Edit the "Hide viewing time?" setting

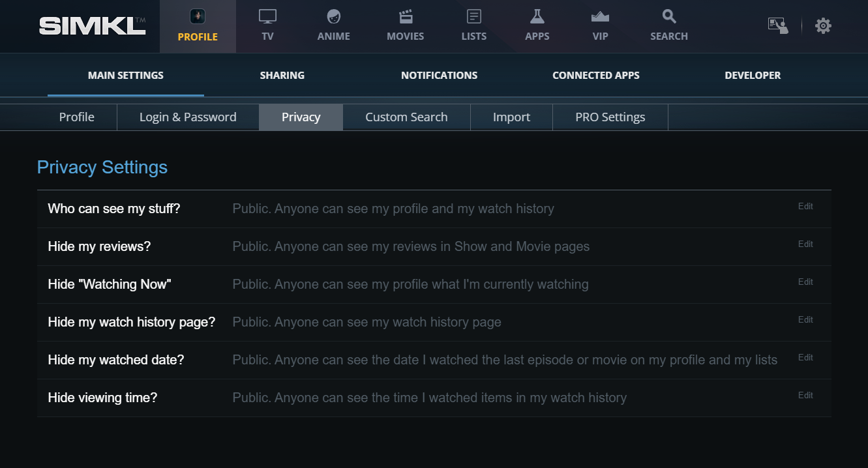click(805, 396)
